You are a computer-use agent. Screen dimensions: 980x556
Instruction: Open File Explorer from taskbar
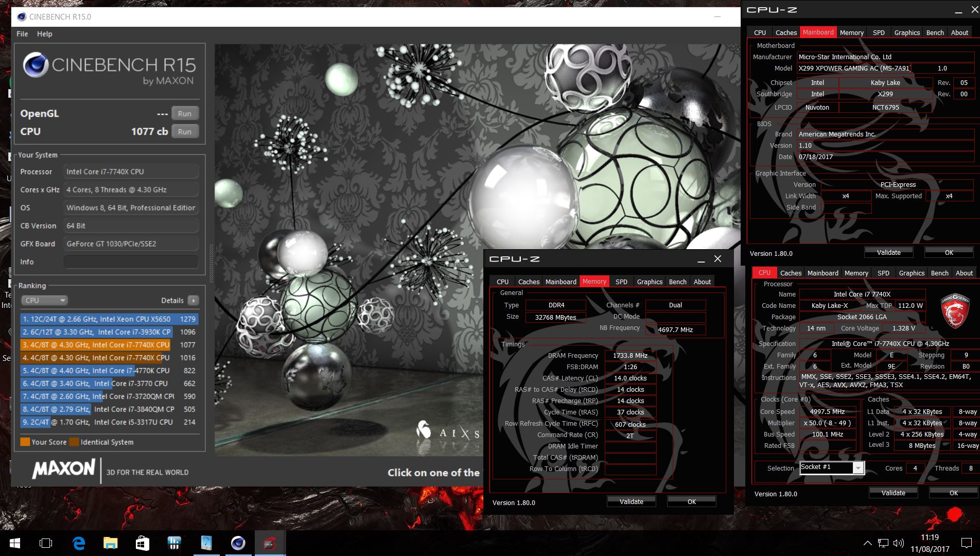[110, 543]
